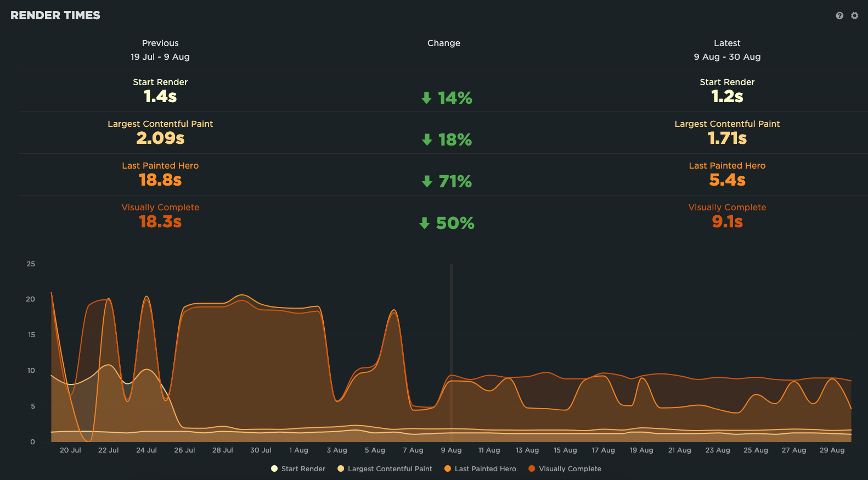Click the latest Visually Complete 9.1s value
The height and width of the screenshot is (480, 868).
tap(727, 222)
